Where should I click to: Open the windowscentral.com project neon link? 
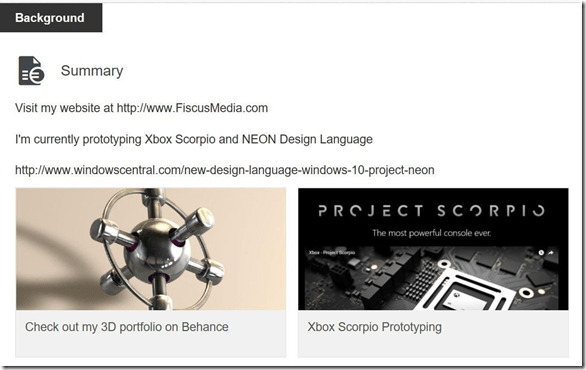pos(225,170)
